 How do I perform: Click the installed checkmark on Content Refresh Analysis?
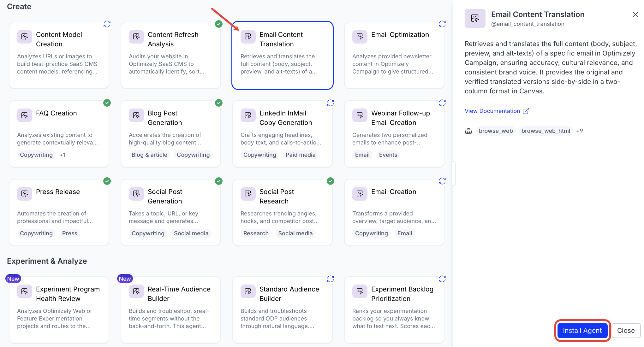pyautogui.click(x=219, y=24)
